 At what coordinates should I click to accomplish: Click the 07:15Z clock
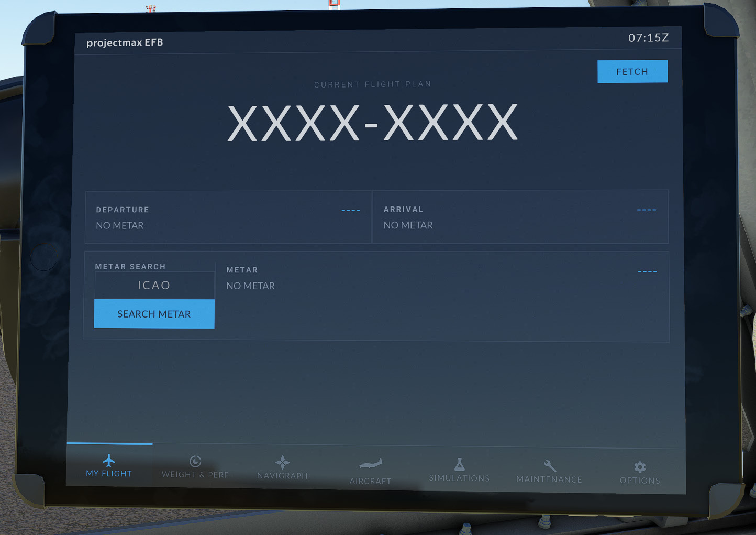(649, 38)
